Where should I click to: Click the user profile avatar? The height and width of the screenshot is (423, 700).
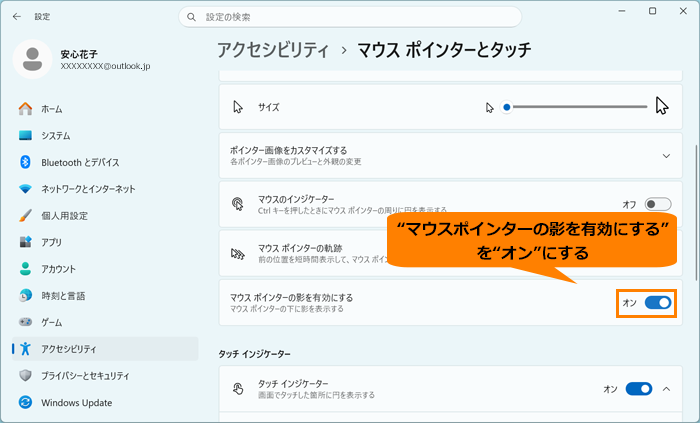click(33, 59)
